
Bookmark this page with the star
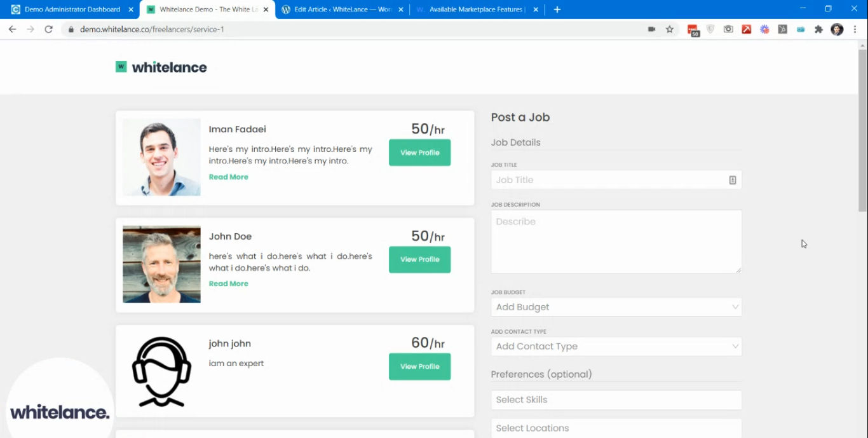pos(669,29)
